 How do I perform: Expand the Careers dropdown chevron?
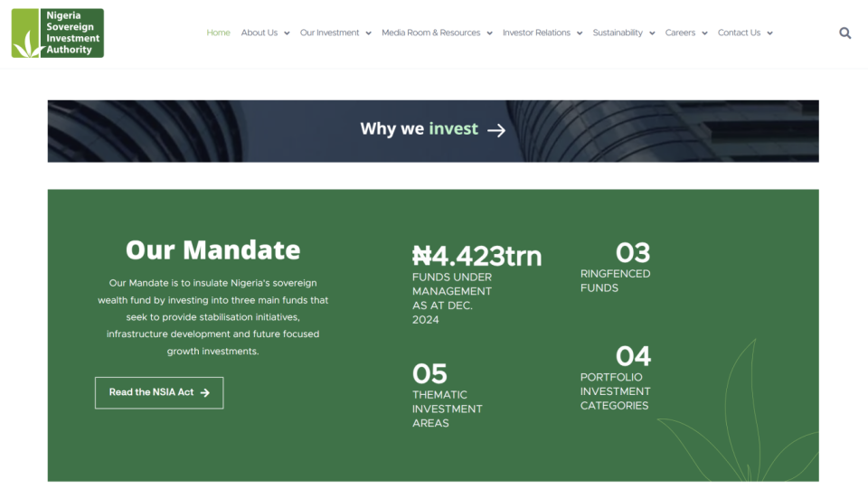pyautogui.click(x=704, y=33)
